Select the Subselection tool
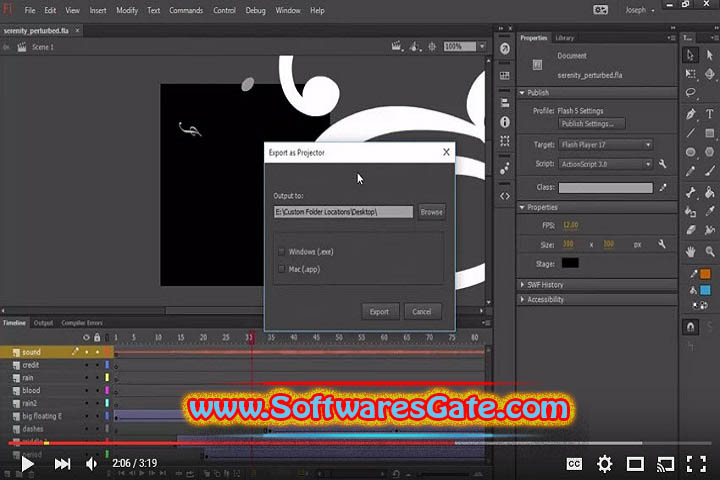720x480 pixels. coord(710,55)
